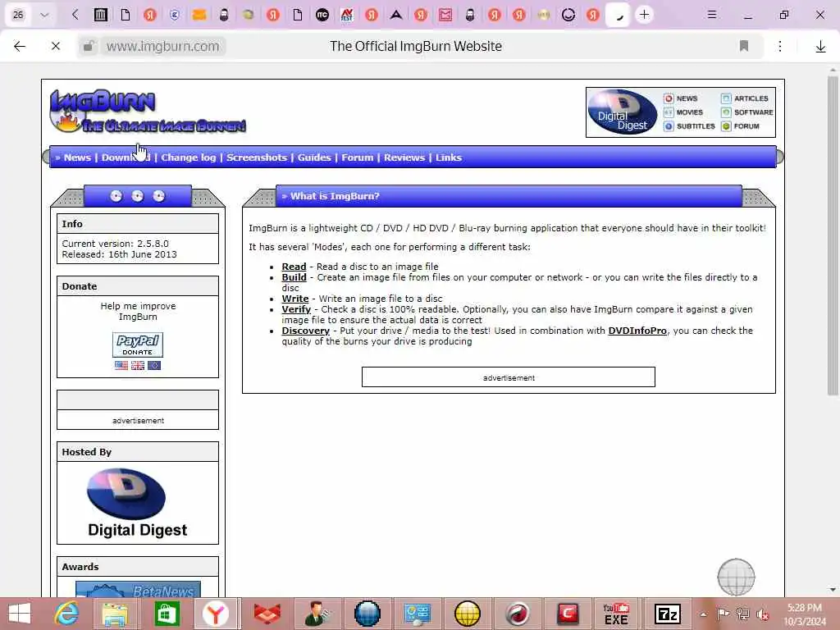Click the www.imgburn.com address field

coord(162,46)
